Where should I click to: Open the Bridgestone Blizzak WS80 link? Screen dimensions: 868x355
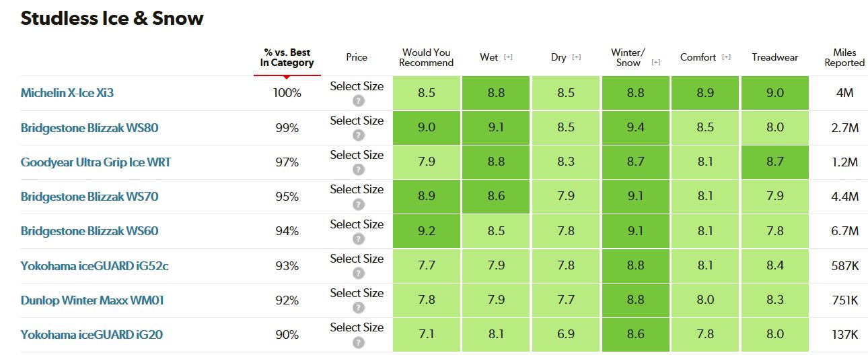point(89,127)
